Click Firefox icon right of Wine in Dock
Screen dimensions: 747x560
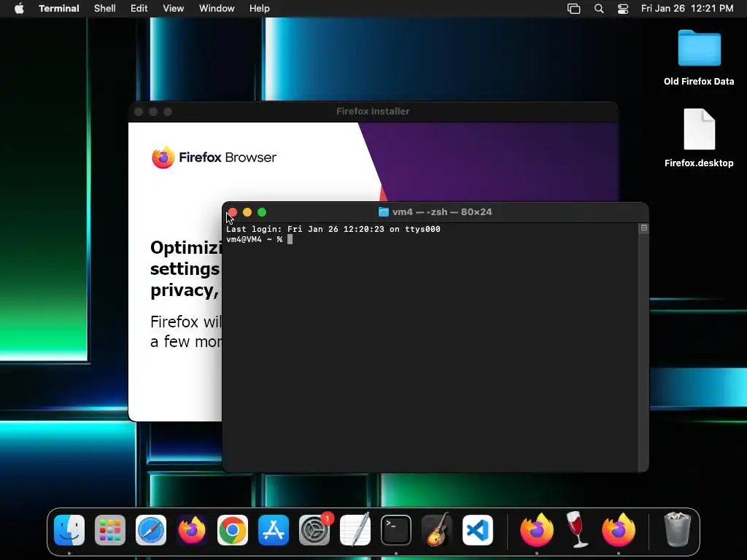tap(619, 530)
